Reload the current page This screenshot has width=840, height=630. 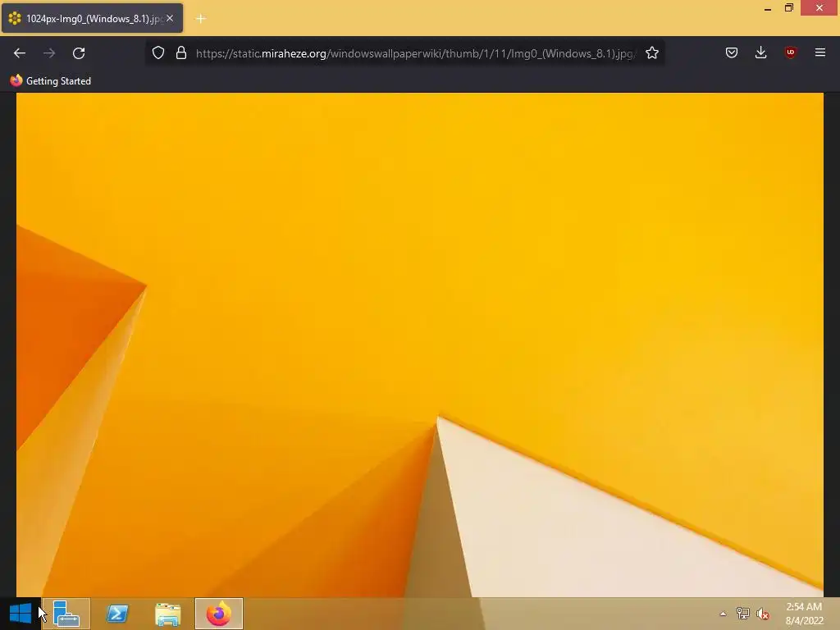[x=79, y=53]
